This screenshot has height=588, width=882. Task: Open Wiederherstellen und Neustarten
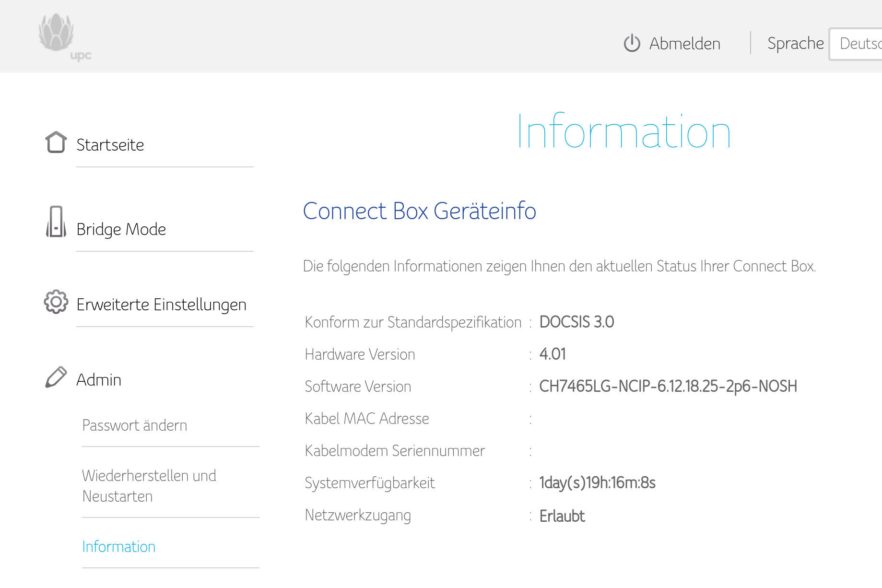tap(149, 486)
